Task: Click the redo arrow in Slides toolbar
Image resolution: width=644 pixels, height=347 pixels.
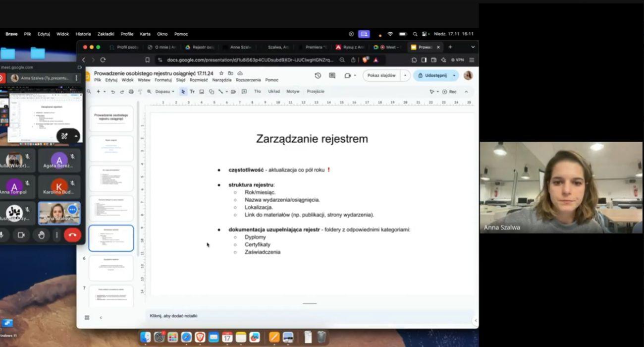Action: pyautogui.click(x=122, y=92)
